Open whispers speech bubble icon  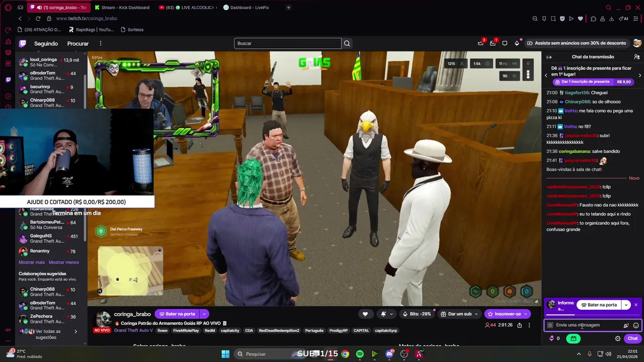[x=505, y=43]
